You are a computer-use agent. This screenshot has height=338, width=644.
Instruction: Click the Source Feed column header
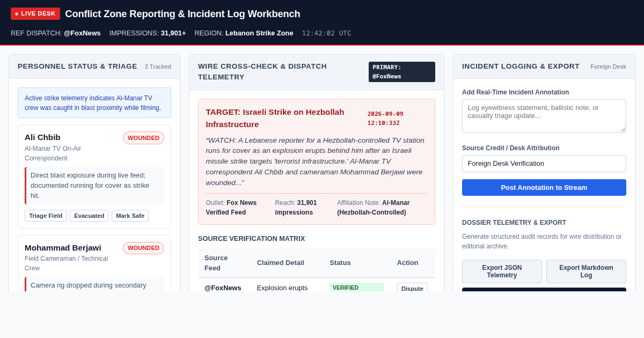216,263
